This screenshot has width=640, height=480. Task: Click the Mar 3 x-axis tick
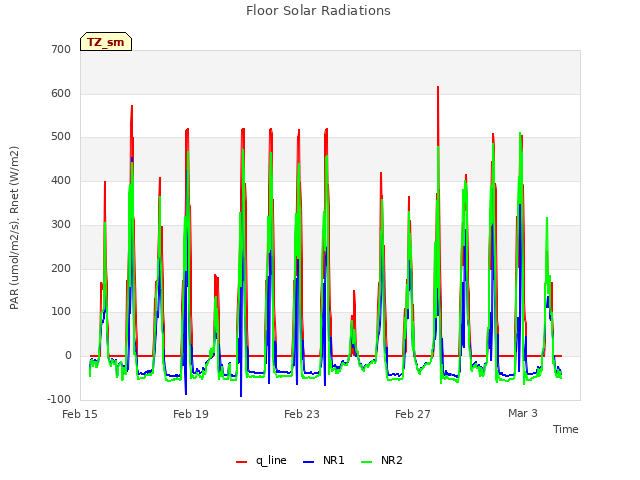point(522,413)
